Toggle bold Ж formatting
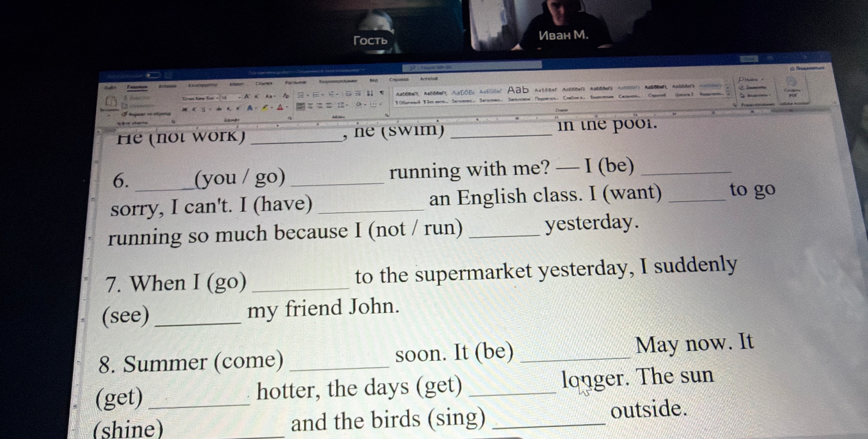 185,109
